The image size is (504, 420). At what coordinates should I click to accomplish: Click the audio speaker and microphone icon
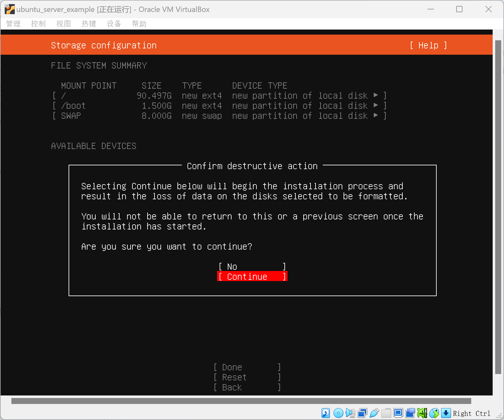point(350,413)
